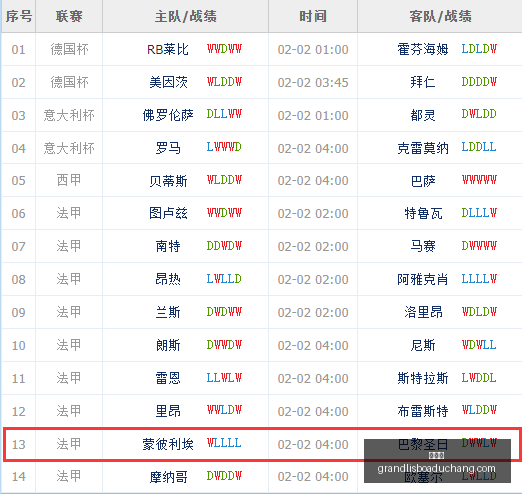522x494 pixels.
Task: Click the 02-02 03:45 kickoff time
Action: point(313,82)
